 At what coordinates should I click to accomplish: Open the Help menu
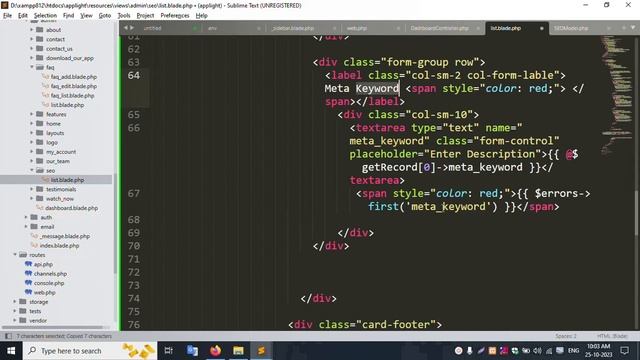point(201,16)
